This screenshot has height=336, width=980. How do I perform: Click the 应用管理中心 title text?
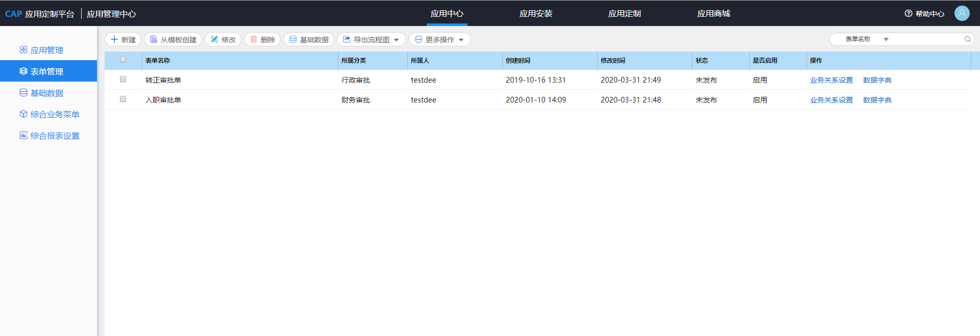[111, 14]
